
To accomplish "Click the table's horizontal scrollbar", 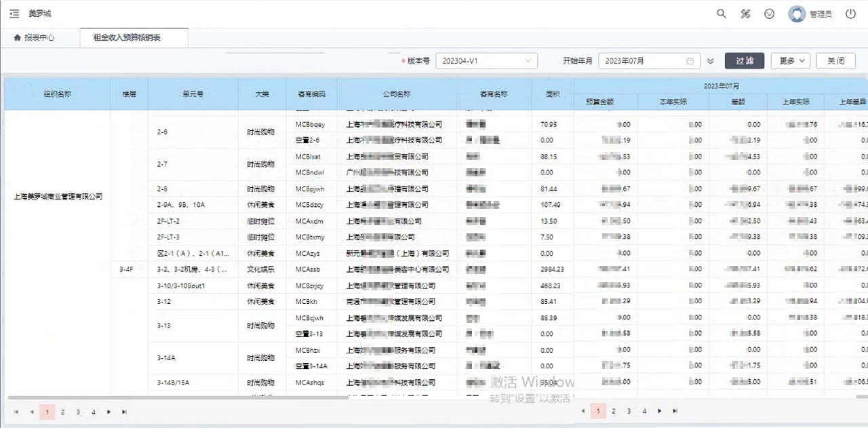I will click(x=203, y=397).
